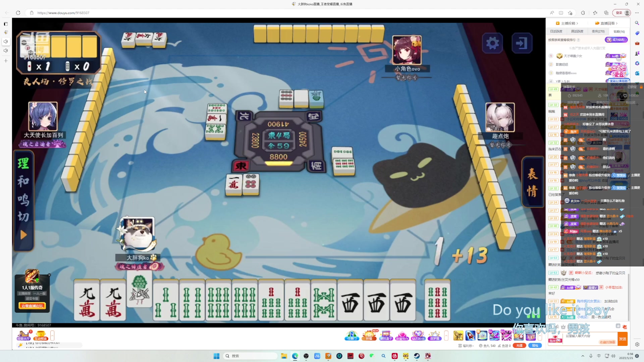The image size is (644, 362).
Task: Click 趣点炮 player avatar
Action: point(500,117)
